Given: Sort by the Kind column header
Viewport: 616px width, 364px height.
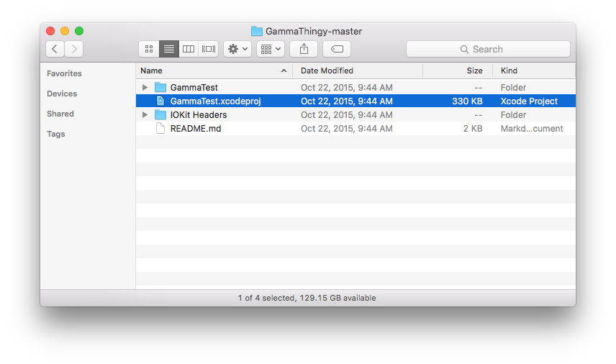Looking at the screenshot, I should tap(534, 70).
